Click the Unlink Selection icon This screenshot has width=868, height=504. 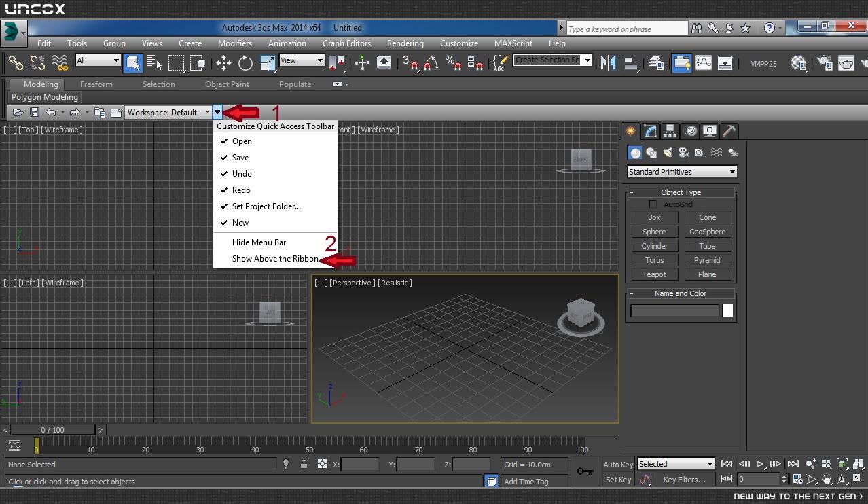[37, 62]
